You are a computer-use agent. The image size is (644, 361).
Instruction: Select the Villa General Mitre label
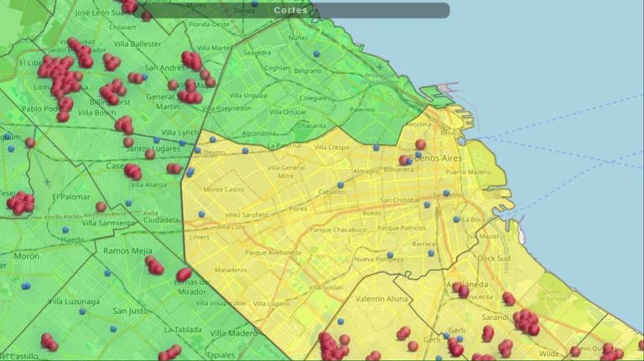tap(286, 172)
